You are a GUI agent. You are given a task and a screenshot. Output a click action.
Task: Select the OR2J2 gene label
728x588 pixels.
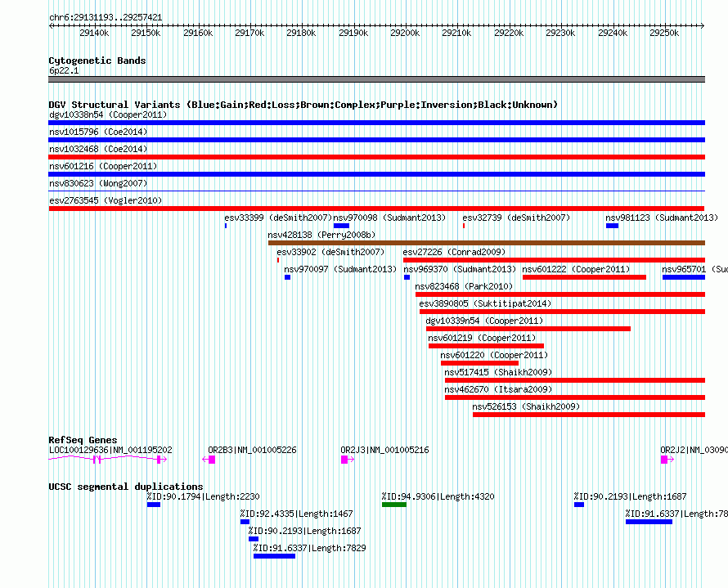pyautogui.click(x=694, y=450)
